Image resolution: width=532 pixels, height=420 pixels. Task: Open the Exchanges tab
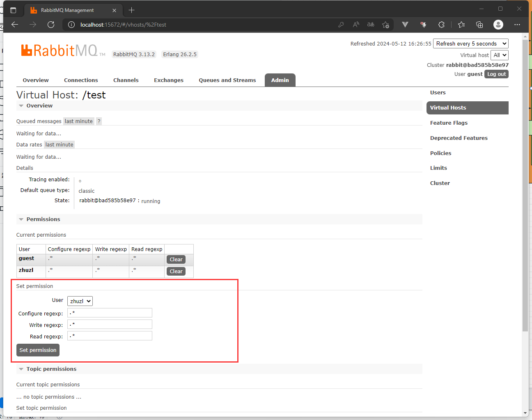(x=169, y=80)
